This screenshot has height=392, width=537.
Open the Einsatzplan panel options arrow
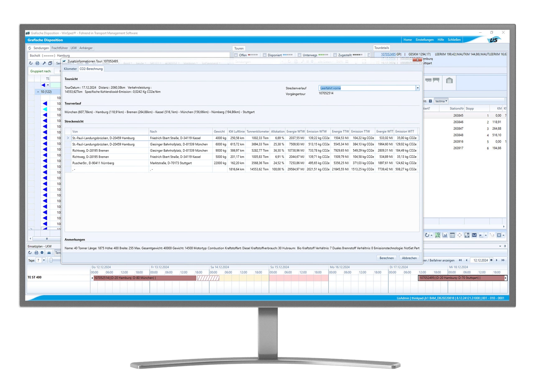[x=500, y=247]
